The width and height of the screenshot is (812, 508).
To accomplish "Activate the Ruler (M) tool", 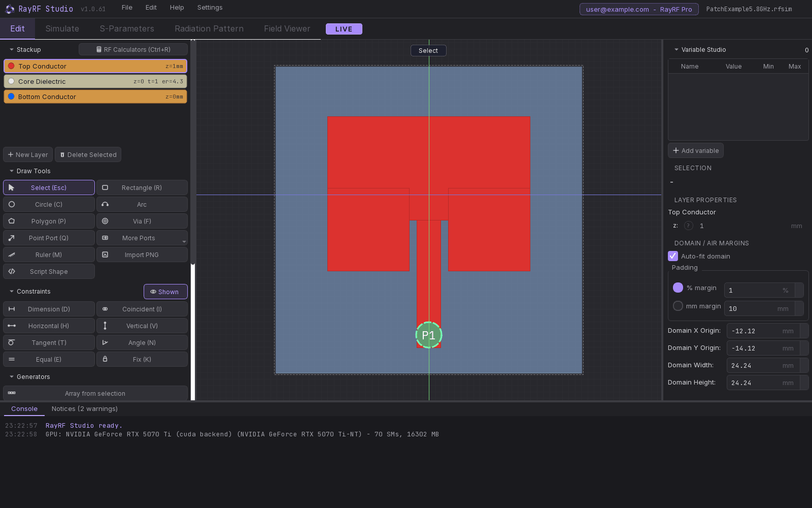I will tap(49, 255).
